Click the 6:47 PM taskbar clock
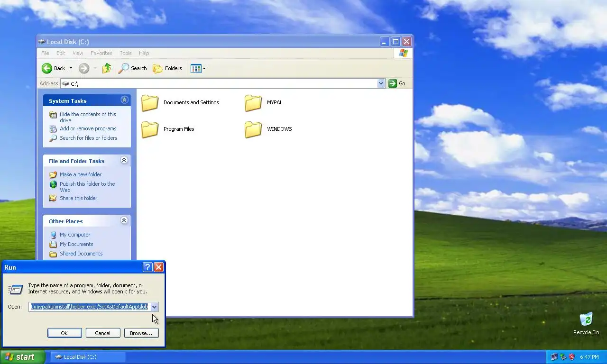The image size is (607, 364). (589, 357)
